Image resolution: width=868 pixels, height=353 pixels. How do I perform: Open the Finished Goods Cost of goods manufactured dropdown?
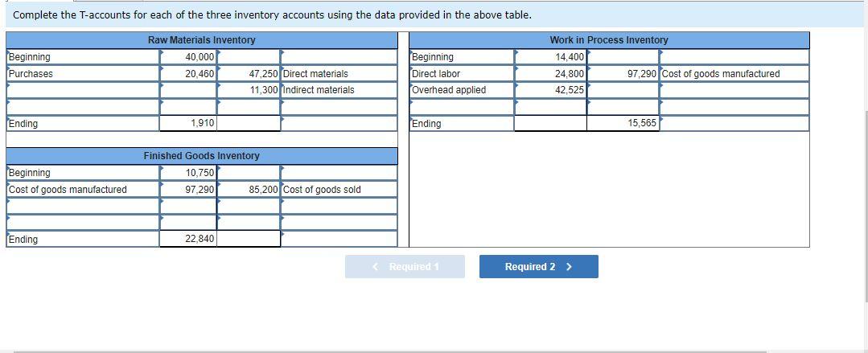click(83, 190)
